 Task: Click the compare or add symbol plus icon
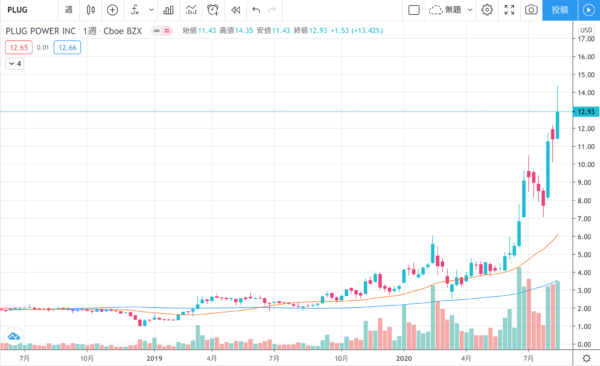(112, 10)
